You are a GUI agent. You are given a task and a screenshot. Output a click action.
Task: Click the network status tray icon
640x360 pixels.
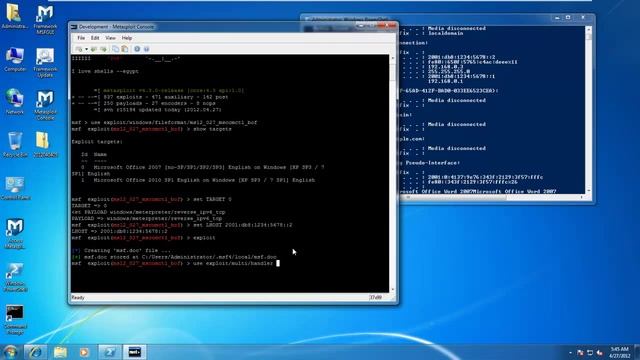click(590, 353)
